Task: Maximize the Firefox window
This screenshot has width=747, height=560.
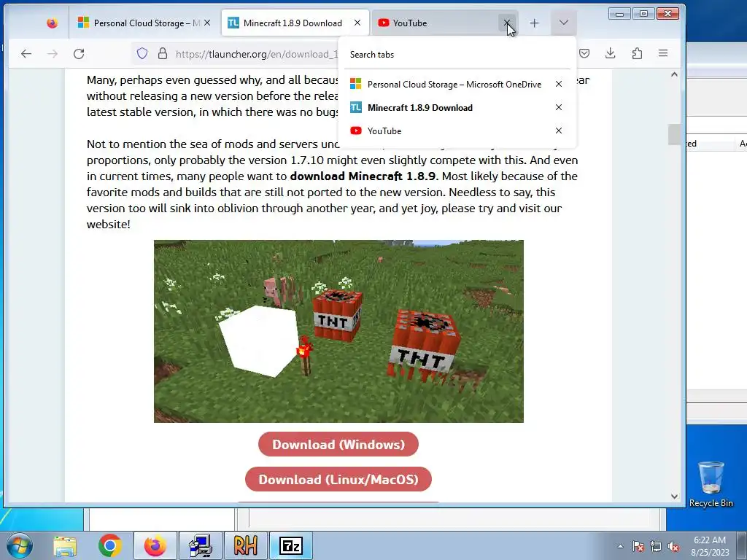Action: pos(643,14)
